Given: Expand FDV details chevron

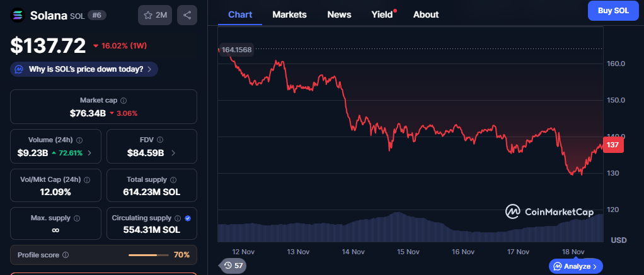Looking at the screenshot, I should point(173,152).
